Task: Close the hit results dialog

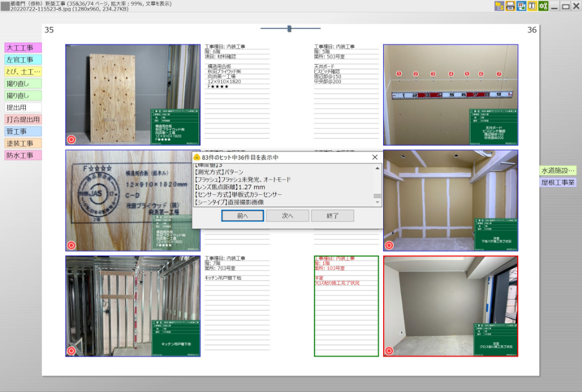Action: click(x=375, y=158)
